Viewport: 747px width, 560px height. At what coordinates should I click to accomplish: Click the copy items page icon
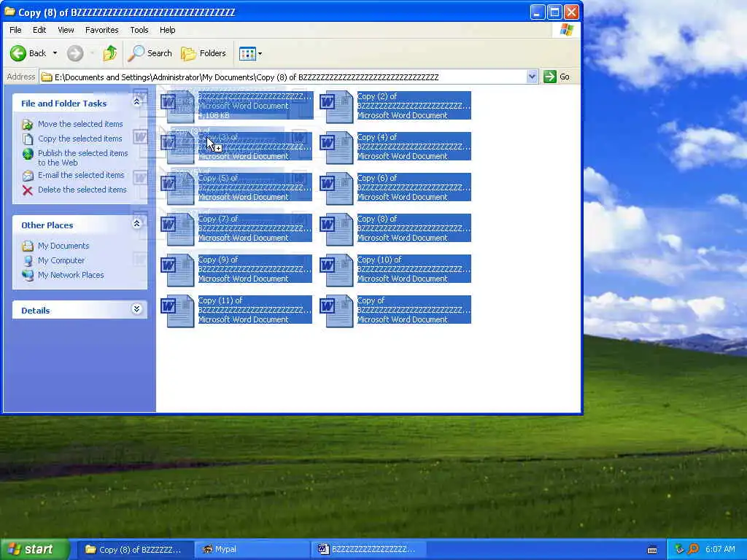28,139
